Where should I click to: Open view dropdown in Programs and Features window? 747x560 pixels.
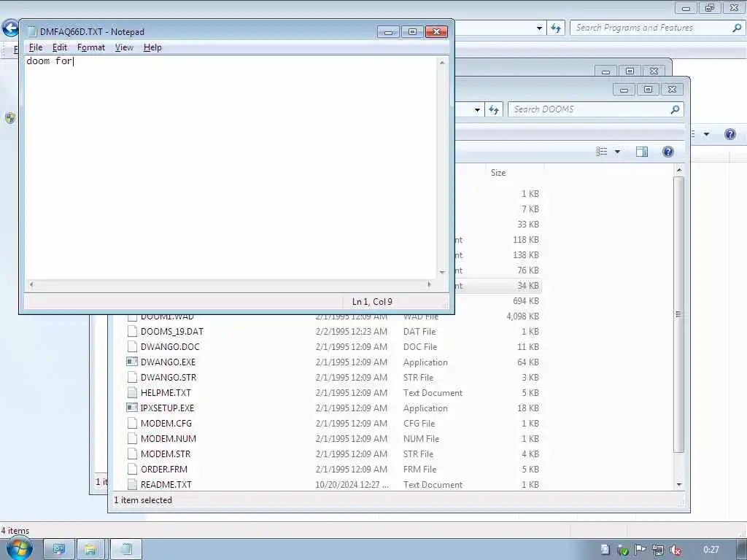coord(706,134)
